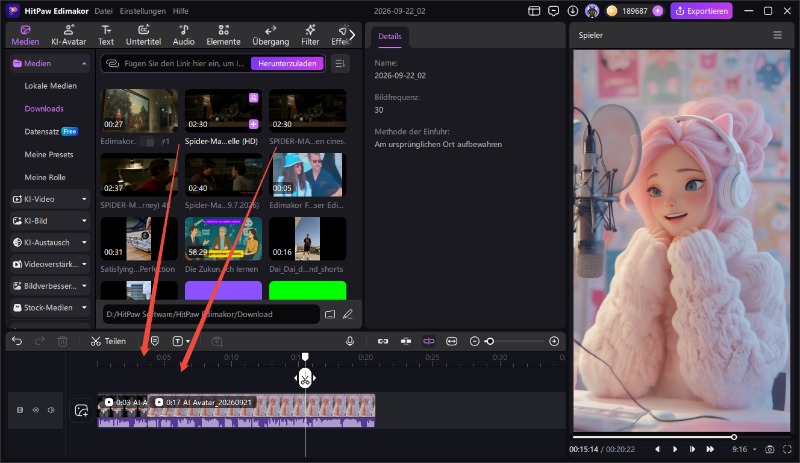Open Meine Presets in sidebar
Viewport: 800px width, 463px height.
pyautogui.click(x=49, y=154)
